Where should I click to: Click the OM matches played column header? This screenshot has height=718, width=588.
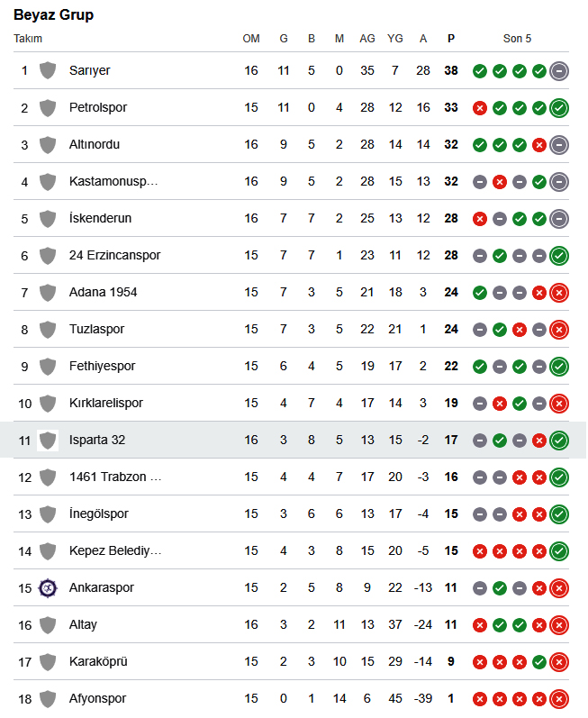click(x=251, y=39)
